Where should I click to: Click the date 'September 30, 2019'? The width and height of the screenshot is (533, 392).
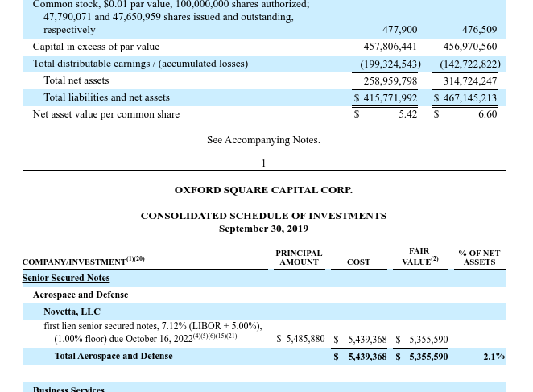[x=263, y=229]
